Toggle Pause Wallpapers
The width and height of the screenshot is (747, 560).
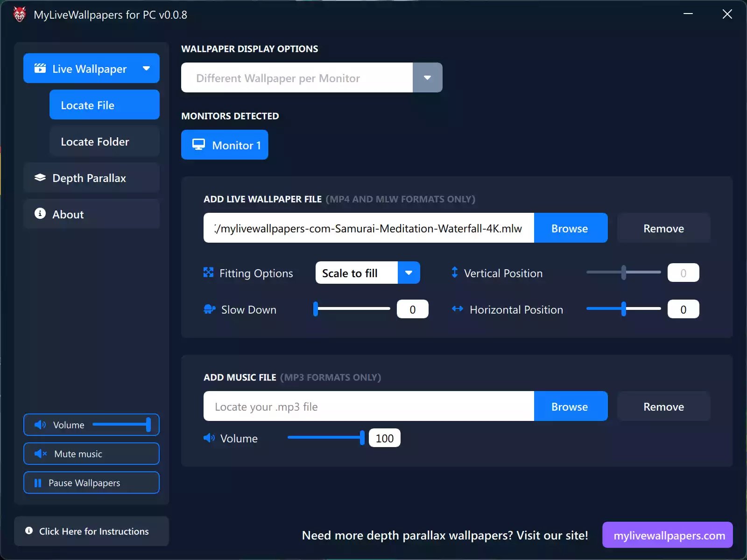(92, 483)
